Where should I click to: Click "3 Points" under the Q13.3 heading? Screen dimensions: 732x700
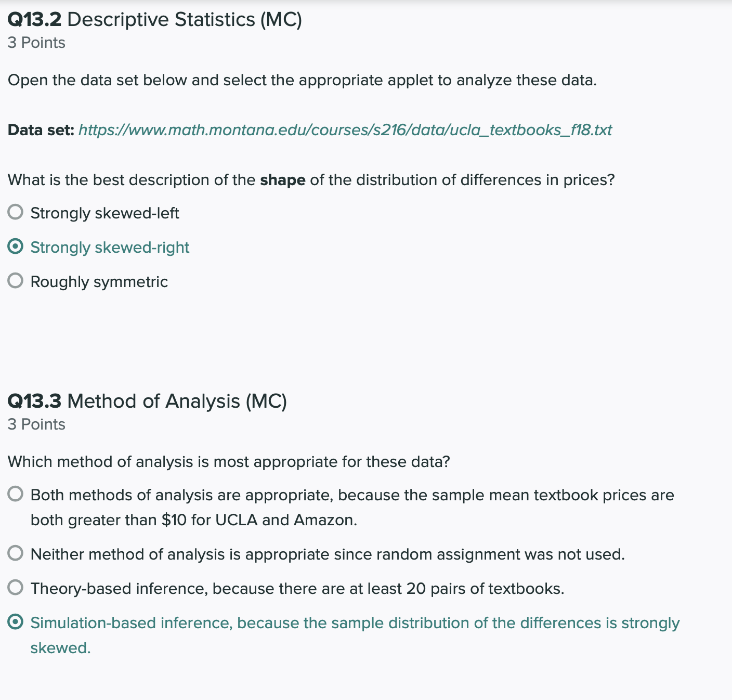[x=36, y=424]
